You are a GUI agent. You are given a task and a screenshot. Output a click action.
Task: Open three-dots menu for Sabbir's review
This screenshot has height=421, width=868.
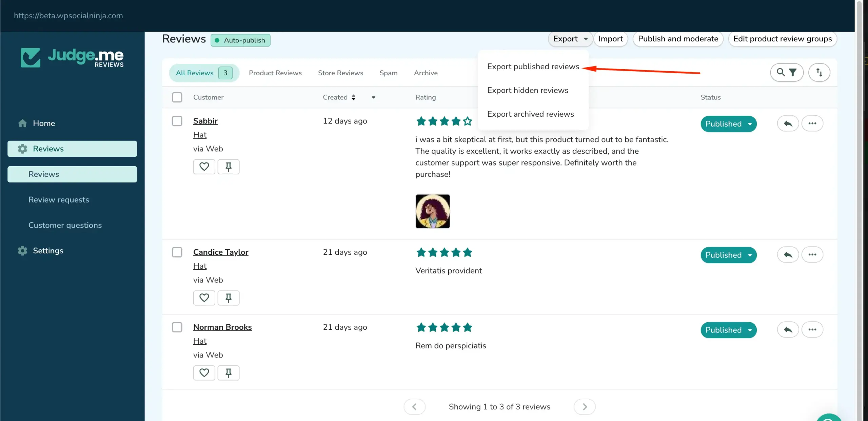pyautogui.click(x=812, y=123)
